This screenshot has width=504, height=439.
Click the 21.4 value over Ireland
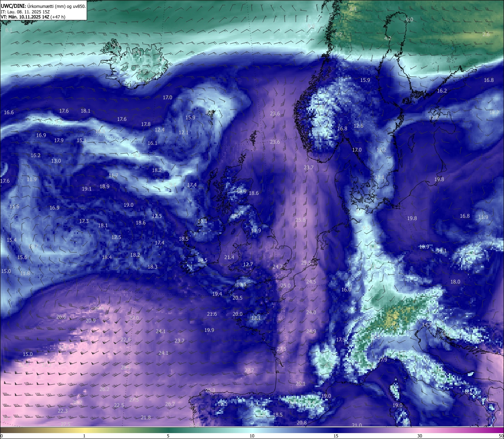point(229,257)
